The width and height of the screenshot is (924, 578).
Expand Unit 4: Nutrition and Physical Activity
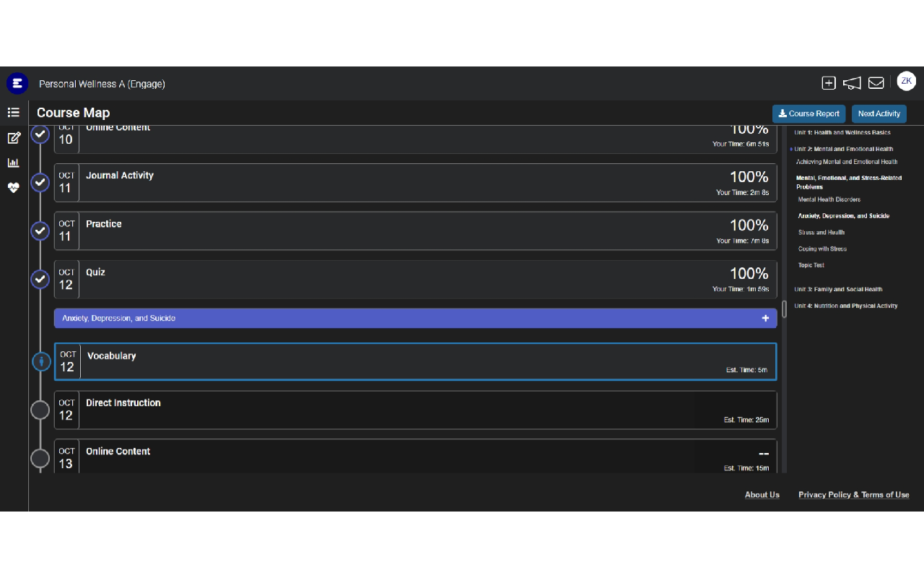845,306
